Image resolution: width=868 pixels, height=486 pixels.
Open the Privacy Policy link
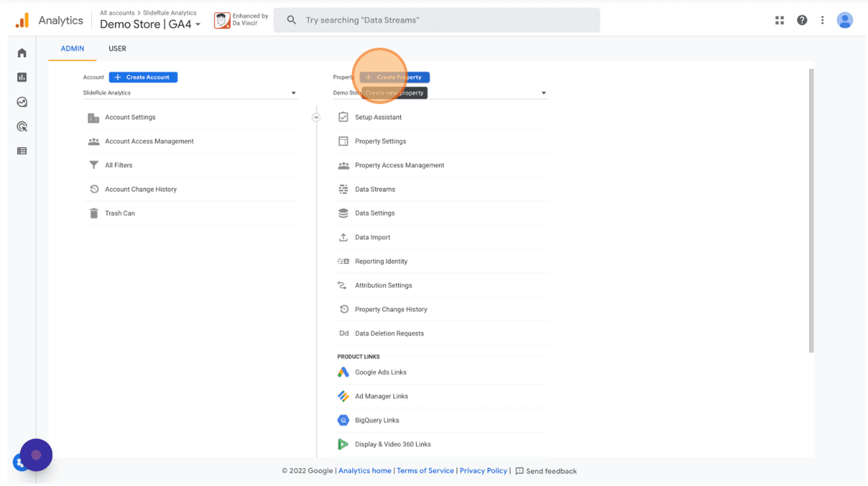point(483,471)
